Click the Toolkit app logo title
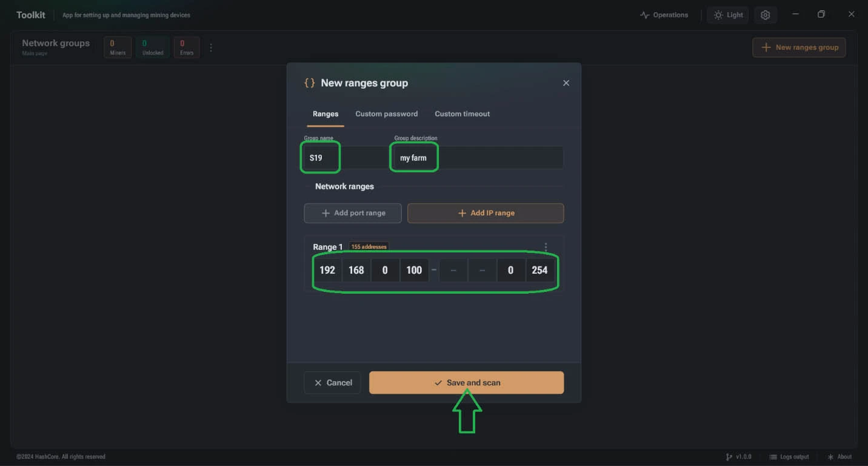 31,15
